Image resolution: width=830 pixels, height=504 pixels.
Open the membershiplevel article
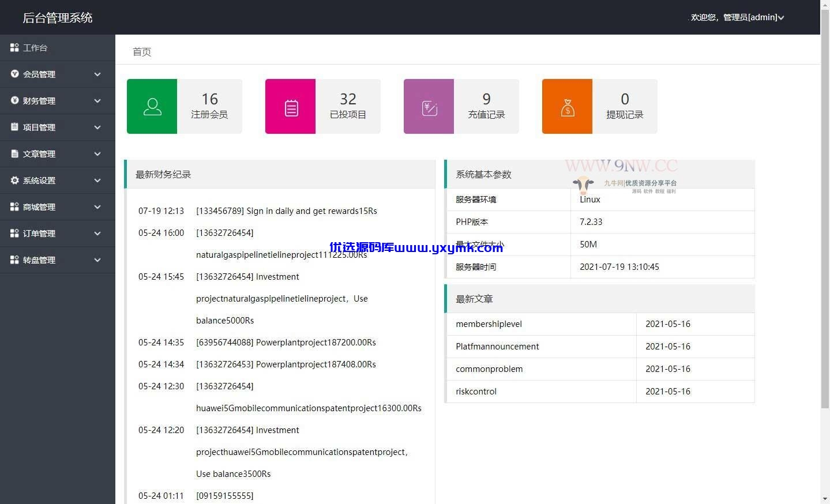489,324
